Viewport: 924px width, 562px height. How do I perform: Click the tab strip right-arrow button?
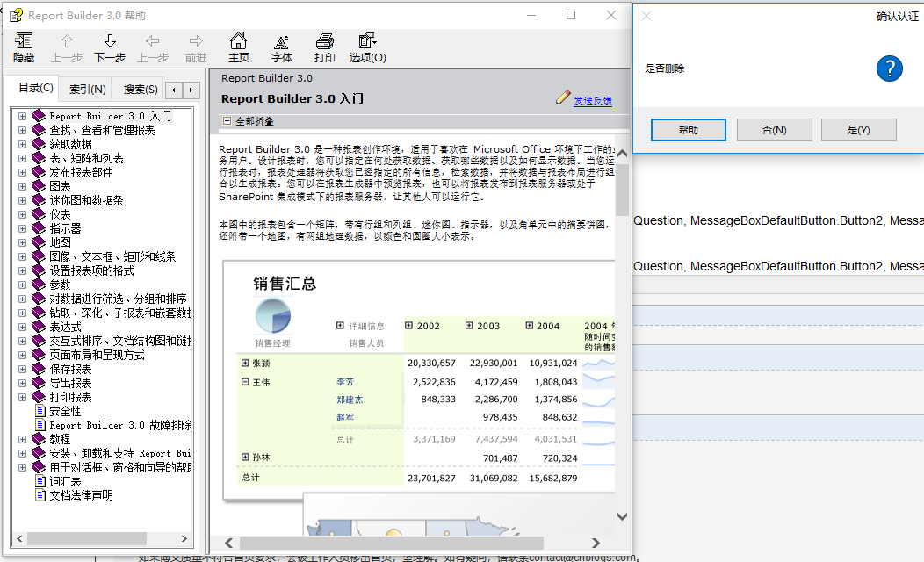coord(191,90)
